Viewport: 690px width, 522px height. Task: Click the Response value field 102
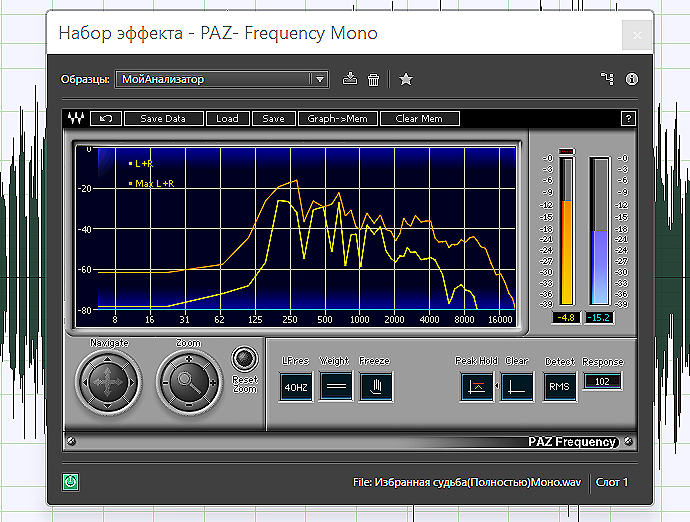click(x=602, y=381)
